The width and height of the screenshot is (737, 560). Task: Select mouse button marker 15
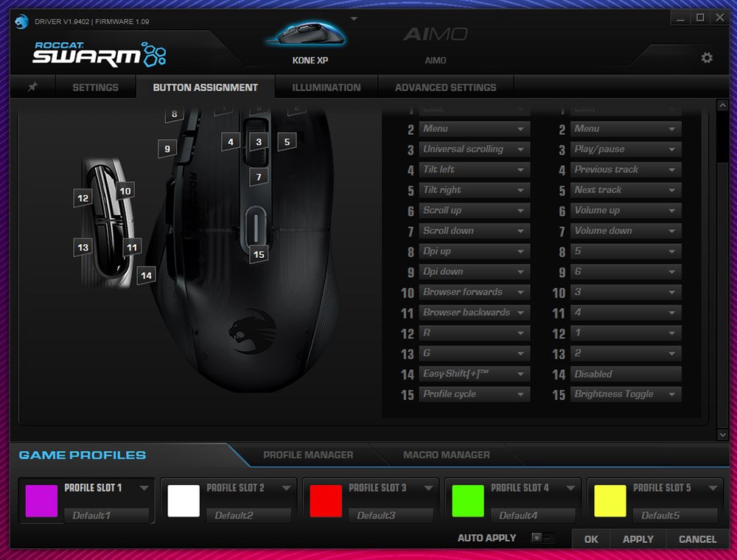coord(259,255)
